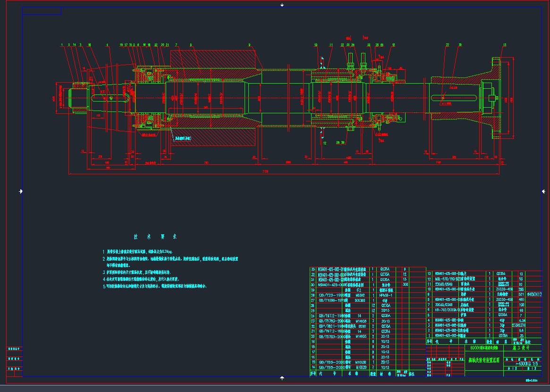Click the 790 length dimension

tap(206, 162)
